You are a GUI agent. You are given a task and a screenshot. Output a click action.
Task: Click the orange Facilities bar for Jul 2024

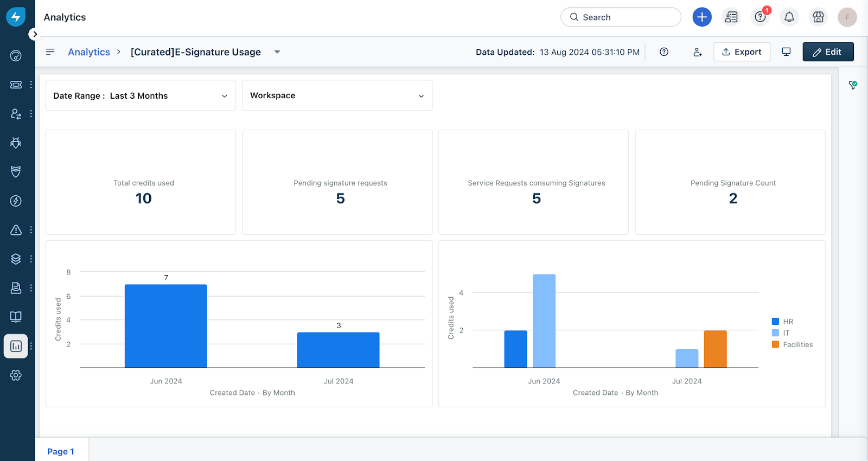[715, 349]
